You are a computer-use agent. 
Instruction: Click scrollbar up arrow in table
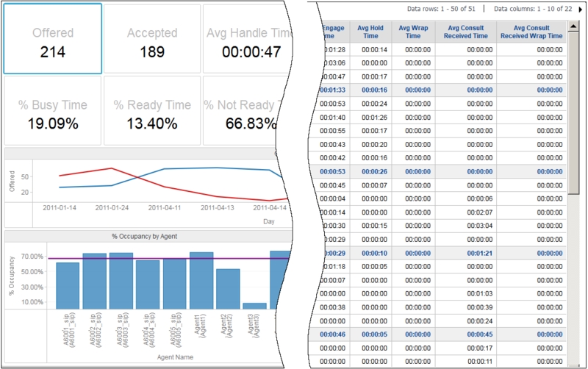(573, 26)
